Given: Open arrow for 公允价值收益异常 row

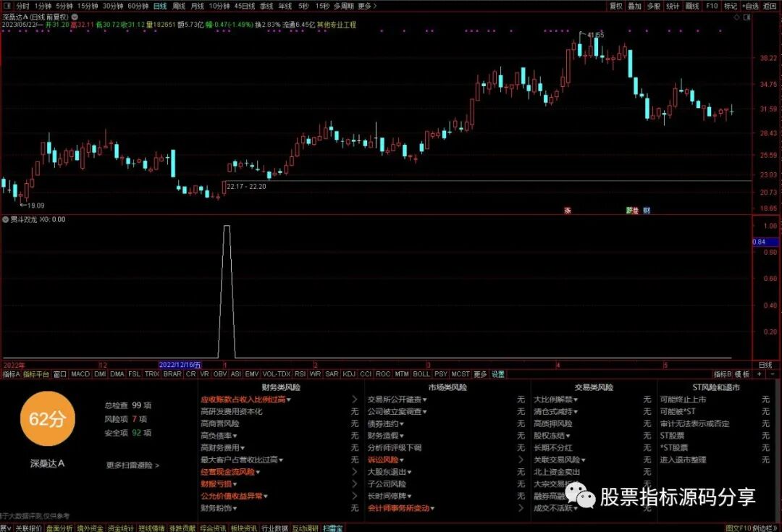Looking at the screenshot, I should [x=355, y=496].
